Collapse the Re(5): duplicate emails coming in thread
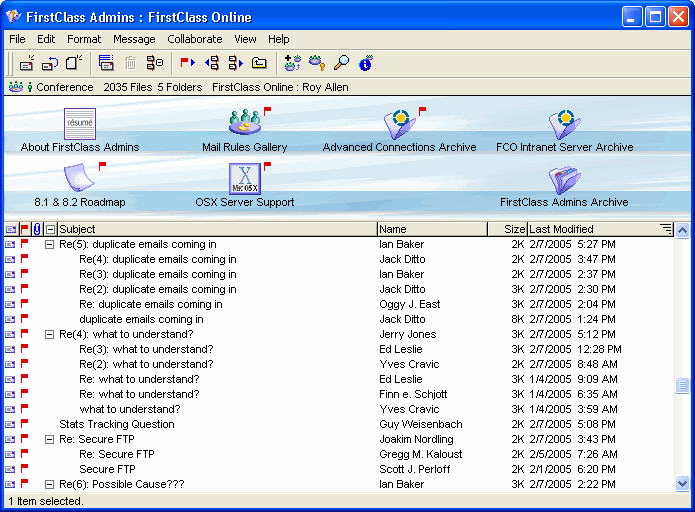 tap(50, 245)
